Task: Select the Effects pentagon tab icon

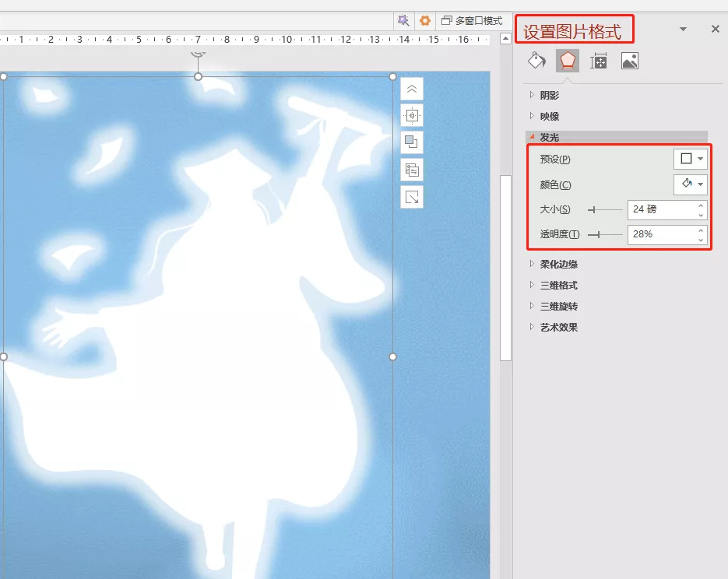Action: (568, 61)
